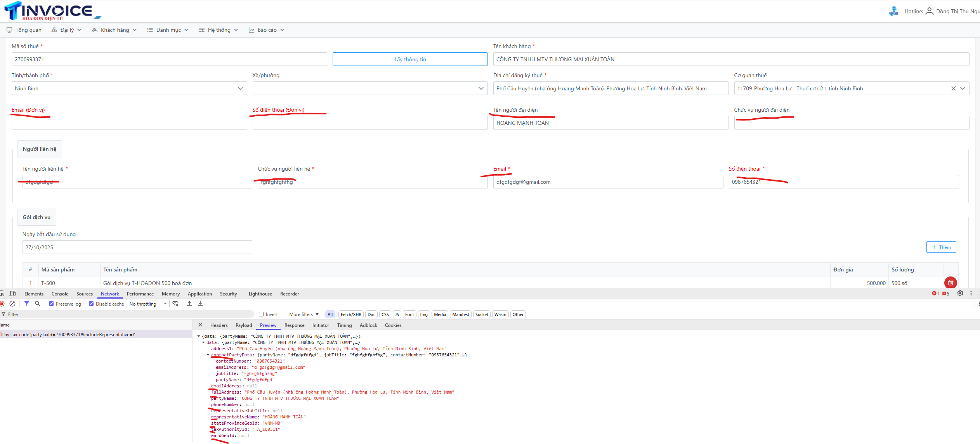The height and width of the screenshot is (444, 980).
Task: Filter requests by Img type
Action: pos(424,314)
